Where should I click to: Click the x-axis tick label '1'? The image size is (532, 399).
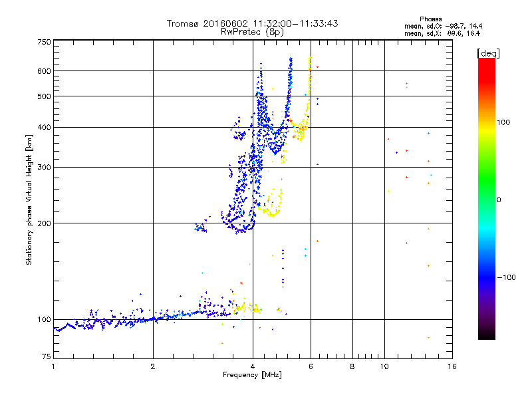53,366
